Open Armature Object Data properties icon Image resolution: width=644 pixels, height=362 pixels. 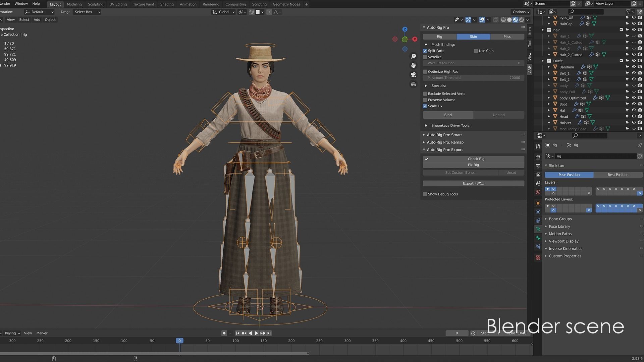[x=538, y=229]
